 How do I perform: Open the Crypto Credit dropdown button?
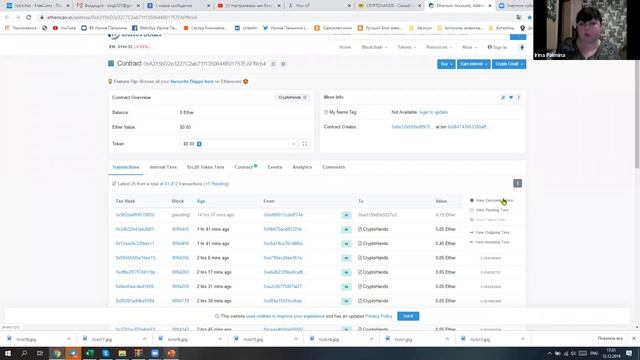tap(509, 64)
